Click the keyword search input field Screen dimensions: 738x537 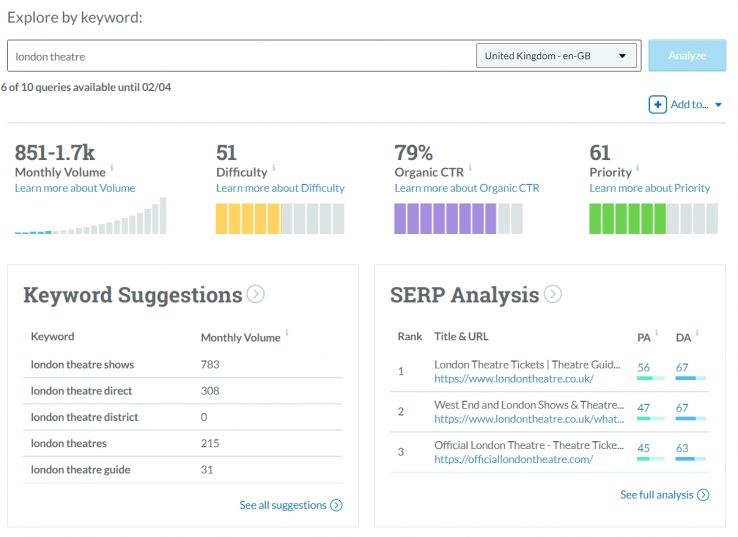240,56
